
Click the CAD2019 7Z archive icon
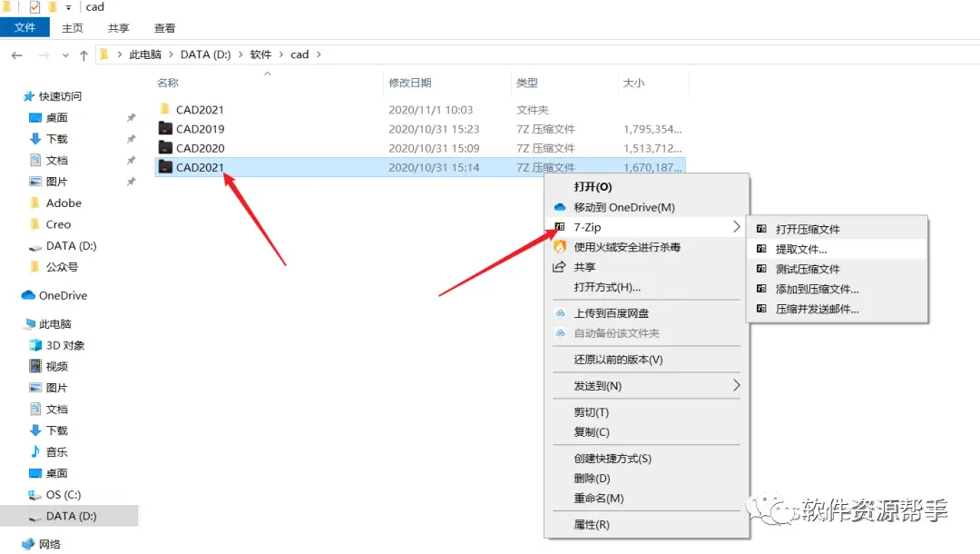coord(165,128)
